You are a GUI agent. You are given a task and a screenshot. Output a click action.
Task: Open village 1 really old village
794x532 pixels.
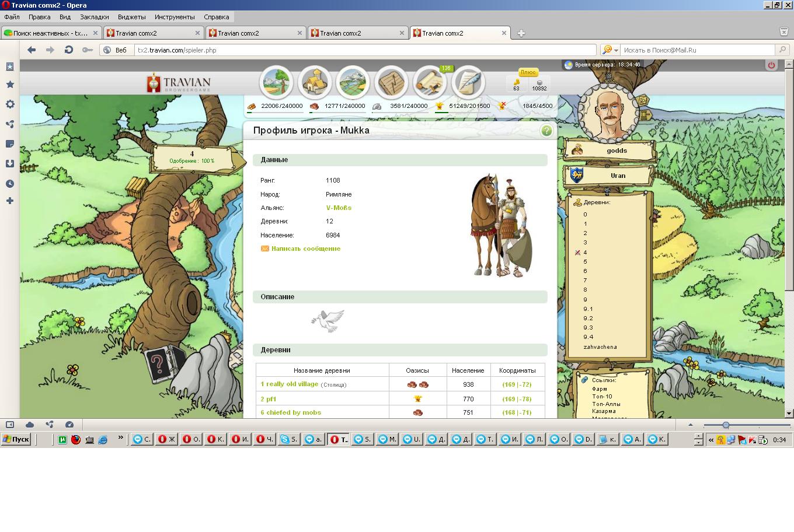coord(290,384)
